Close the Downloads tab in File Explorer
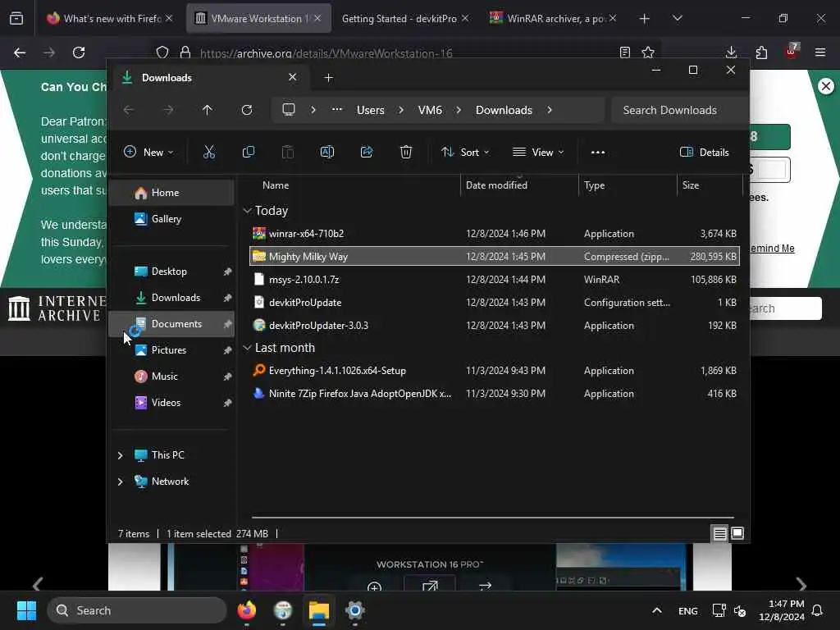The height and width of the screenshot is (630, 840). [293, 77]
